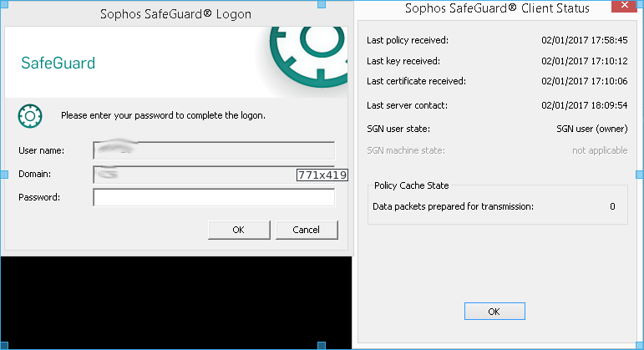Click the 'SGN user state:' label
The image size is (644, 350).
pos(398,129)
